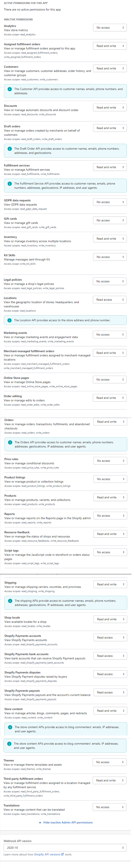Open the Translations access dropdown

(110, 807)
